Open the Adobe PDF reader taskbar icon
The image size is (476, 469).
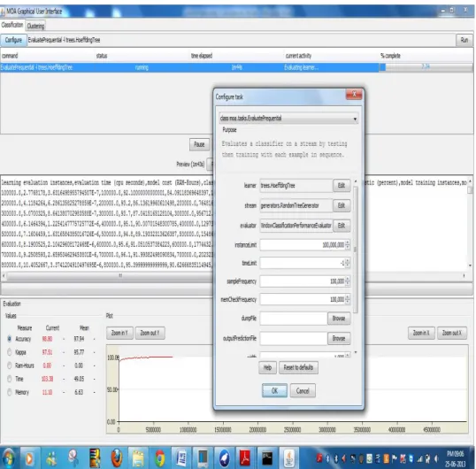coord(245,458)
